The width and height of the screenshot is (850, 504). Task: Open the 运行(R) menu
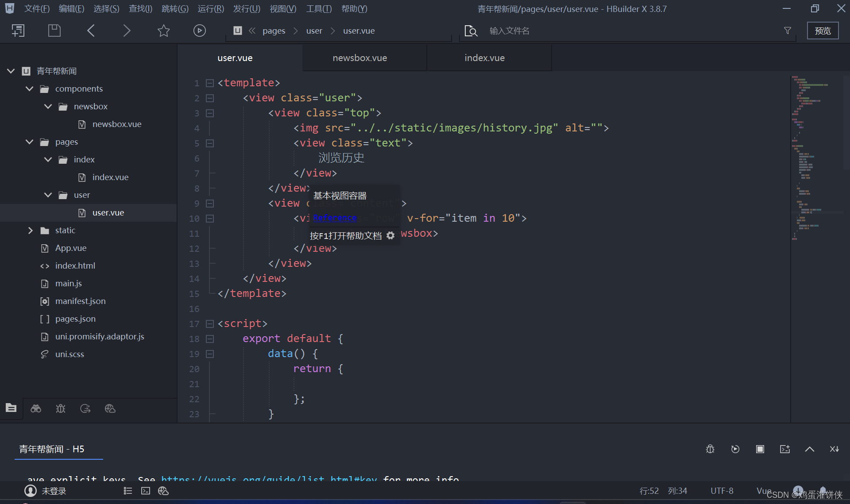211,9
